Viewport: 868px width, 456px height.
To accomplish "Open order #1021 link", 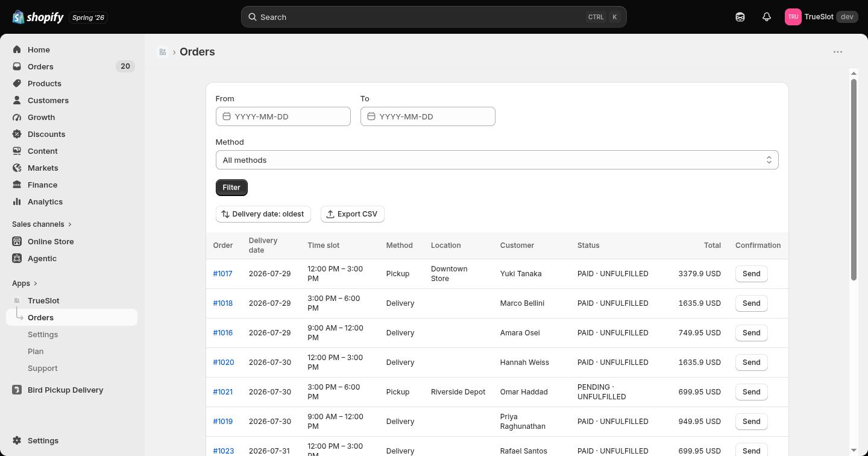I will (222, 392).
